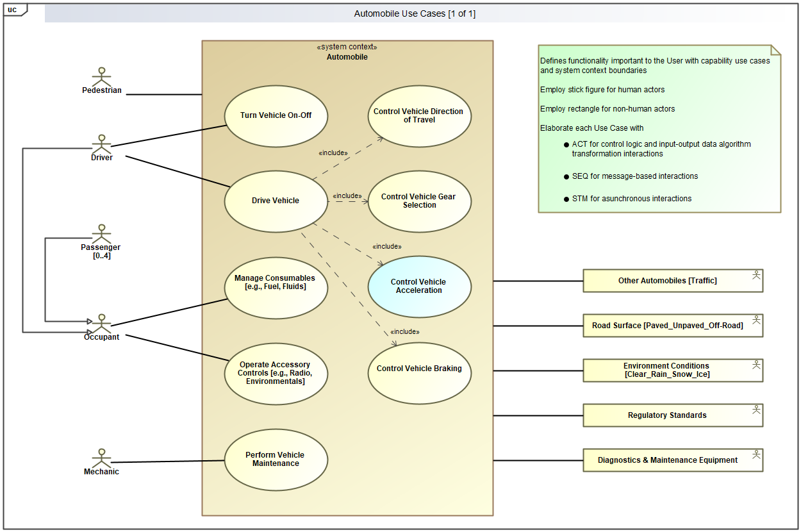Click the Pedestrian actor stick figure
The height and width of the screenshot is (532, 801).
[x=101, y=76]
